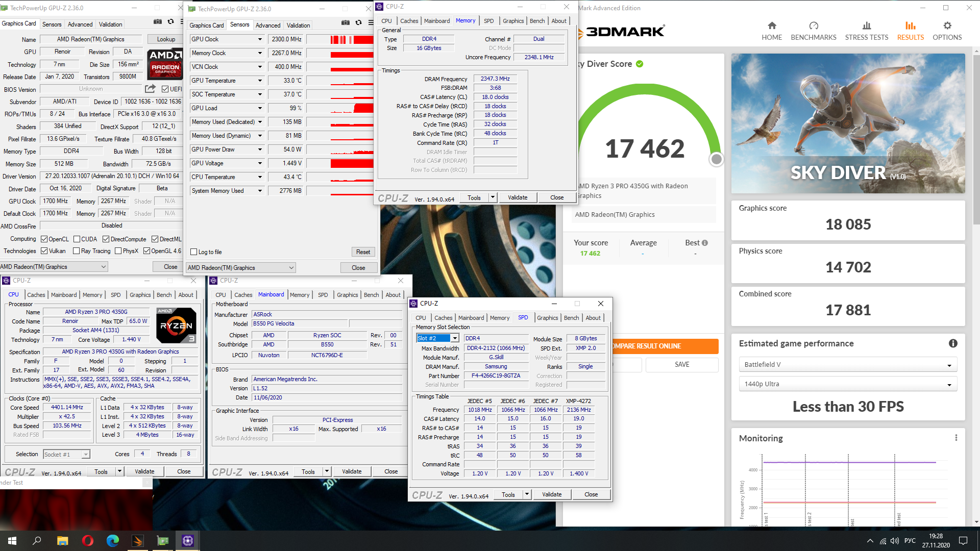This screenshot has width=980, height=551.
Task: Click info icon beside Estimated game performance
Action: coord(952,343)
